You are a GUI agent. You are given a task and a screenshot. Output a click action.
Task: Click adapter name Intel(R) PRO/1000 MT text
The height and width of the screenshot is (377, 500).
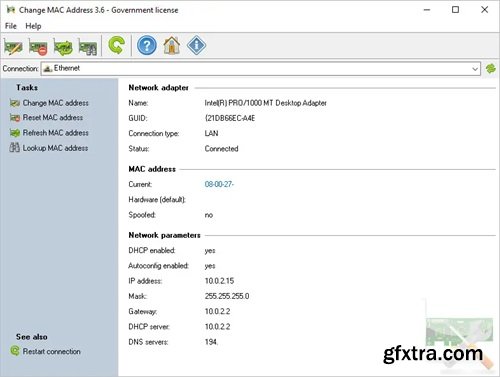(x=265, y=103)
